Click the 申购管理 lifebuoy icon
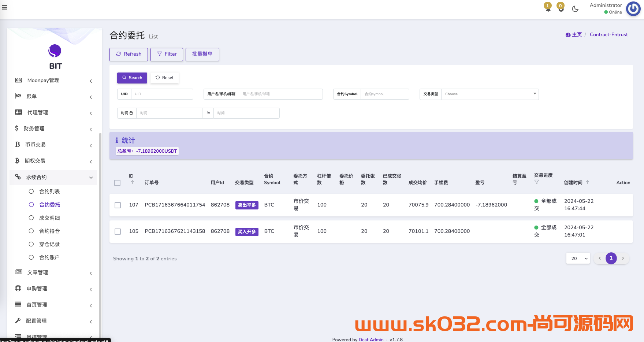Viewport: 644px width, 342px height. pyautogui.click(x=18, y=288)
